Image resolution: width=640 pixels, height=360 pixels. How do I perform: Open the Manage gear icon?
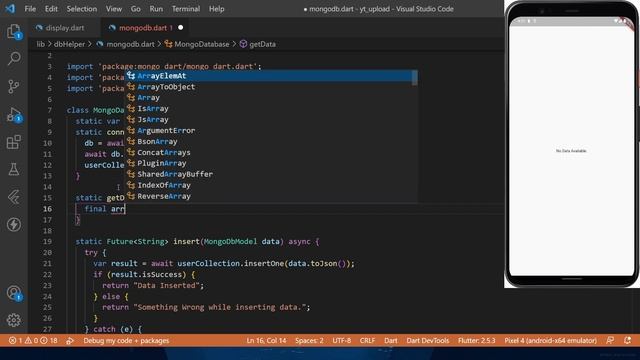(13, 320)
